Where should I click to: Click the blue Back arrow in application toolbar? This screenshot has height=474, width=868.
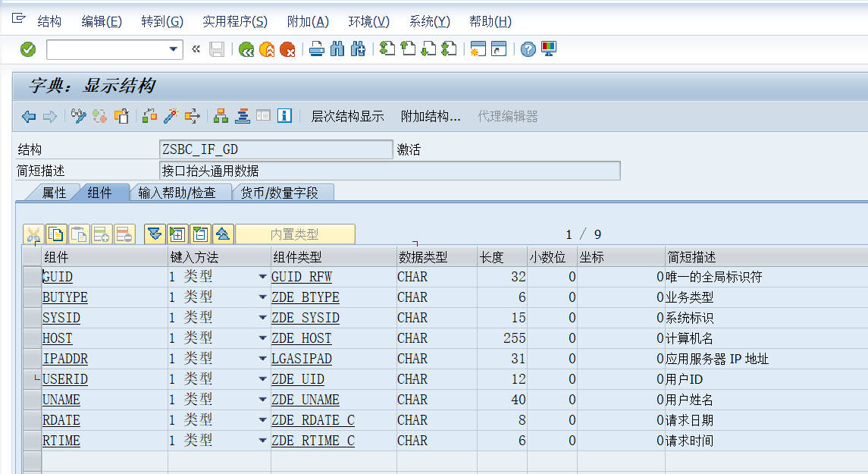pyautogui.click(x=29, y=116)
